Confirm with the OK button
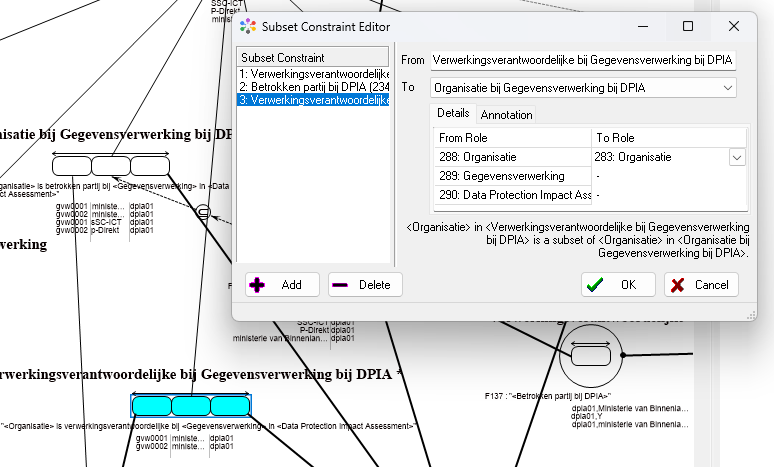Viewport: 774px width, 467px height. click(618, 285)
